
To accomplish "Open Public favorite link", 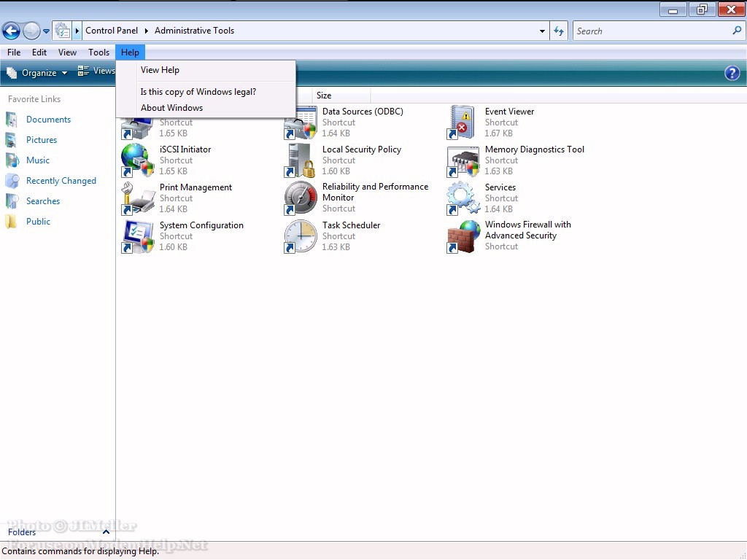I will point(38,222).
